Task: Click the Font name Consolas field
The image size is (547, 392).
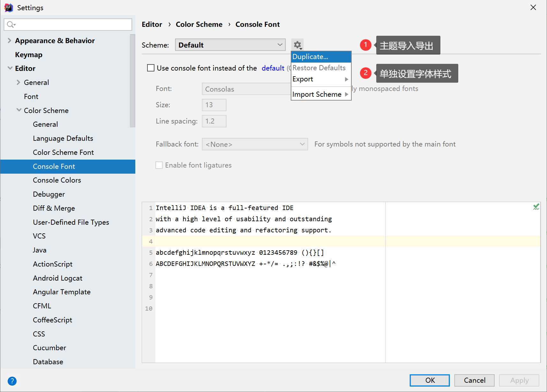Action: pos(246,89)
